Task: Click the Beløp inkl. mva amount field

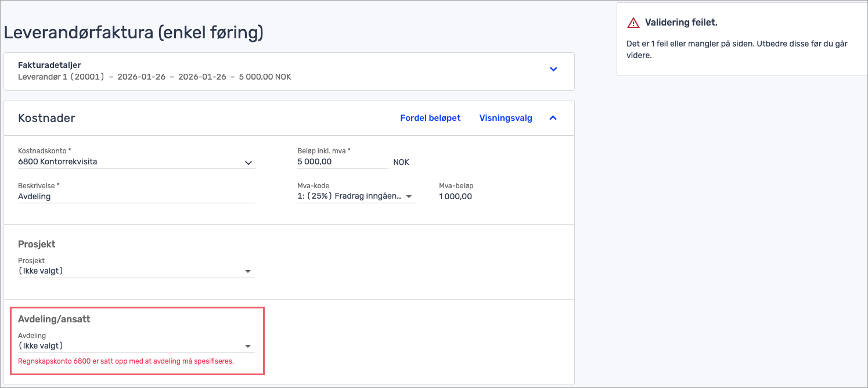Action: (341, 162)
